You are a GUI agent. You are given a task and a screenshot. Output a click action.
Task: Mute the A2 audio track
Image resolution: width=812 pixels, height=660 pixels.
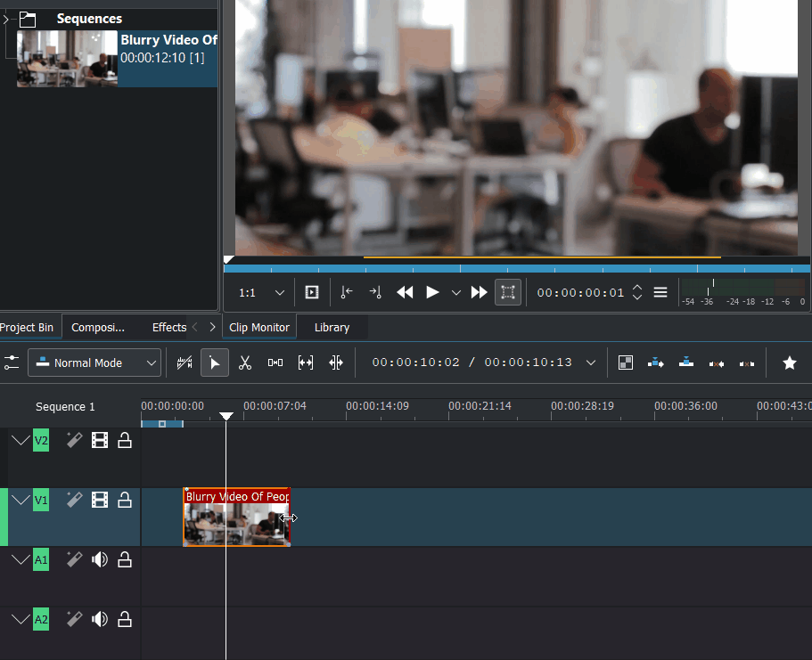pyautogui.click(x=100, y=619)
